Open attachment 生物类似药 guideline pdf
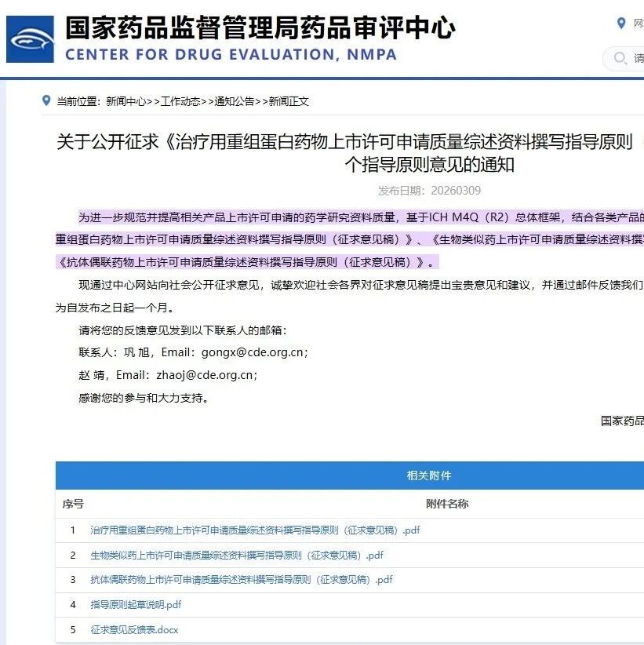The image size is (644, 645). (236, 556)
